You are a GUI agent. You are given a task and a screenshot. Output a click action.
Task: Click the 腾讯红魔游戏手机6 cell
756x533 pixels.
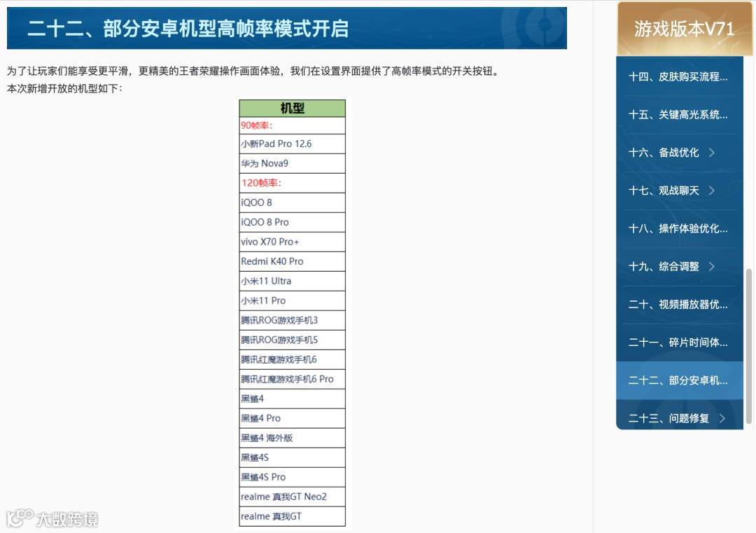tap(292, 359)
